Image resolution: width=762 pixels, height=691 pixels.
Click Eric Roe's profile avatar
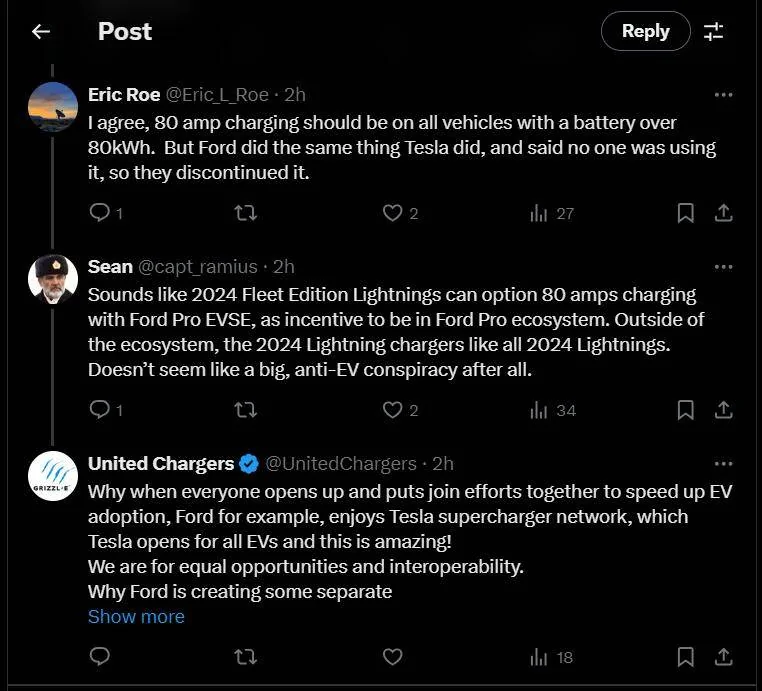click(53, 107)
